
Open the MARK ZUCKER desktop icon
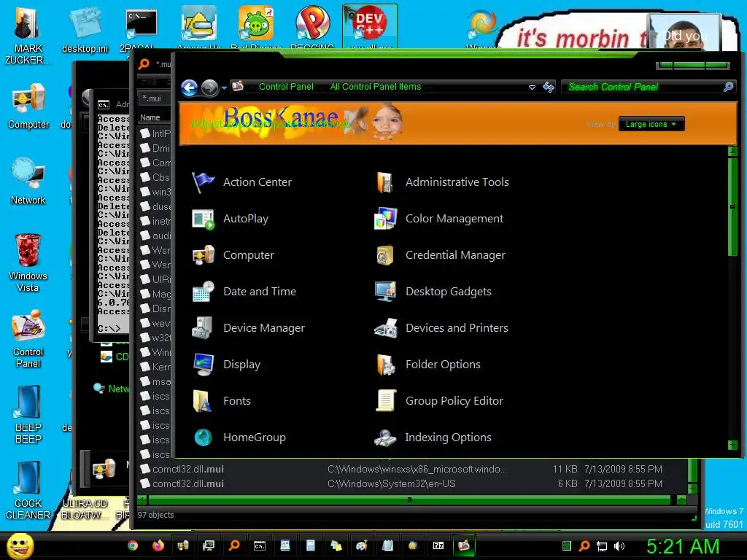coord(28,36)
